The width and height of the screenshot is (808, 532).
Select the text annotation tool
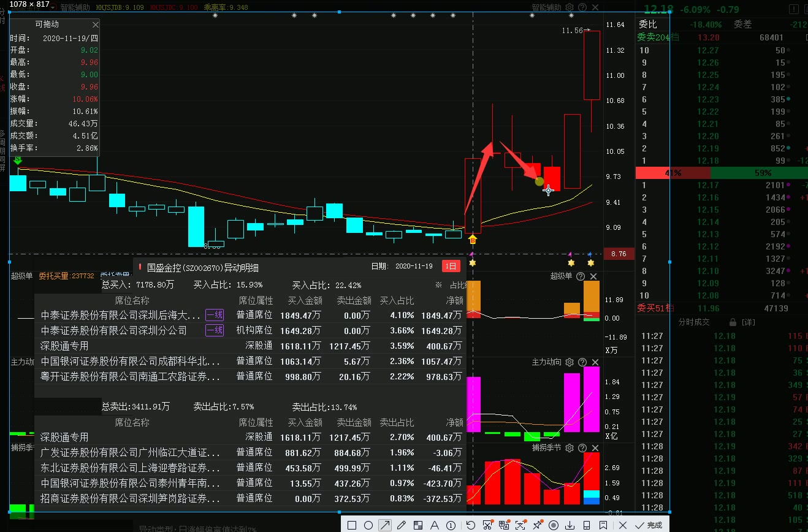[x=434, y=525]
